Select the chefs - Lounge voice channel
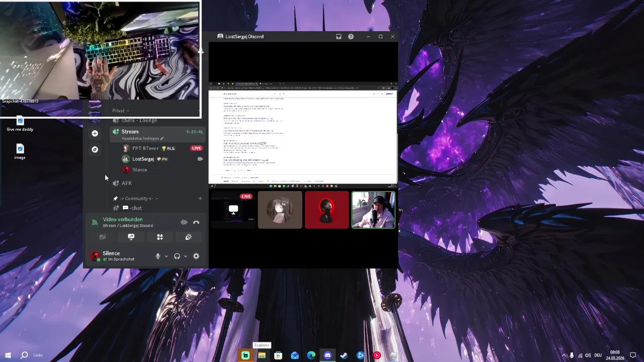The width and height of the screenshot is (644, 362). pyautogui.click(x=139, y=121)
